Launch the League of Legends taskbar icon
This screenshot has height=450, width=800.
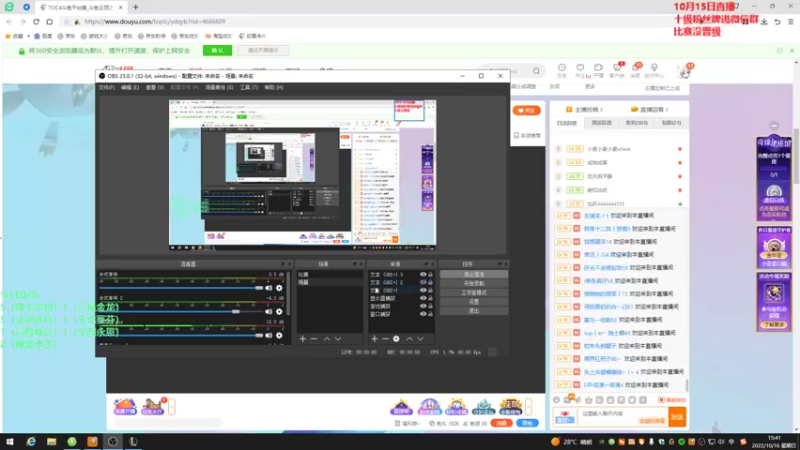pyautogui.click(x=133, y=442)
